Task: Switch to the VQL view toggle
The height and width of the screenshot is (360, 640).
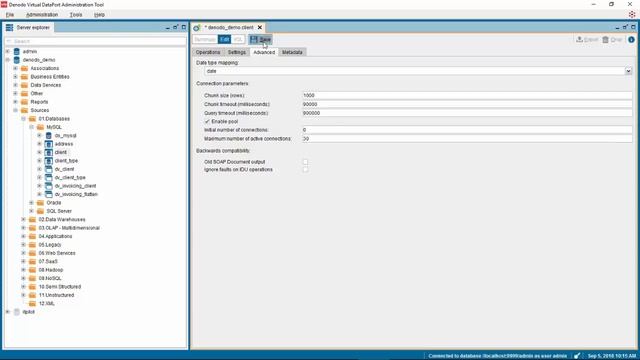Action: (238, 40)
